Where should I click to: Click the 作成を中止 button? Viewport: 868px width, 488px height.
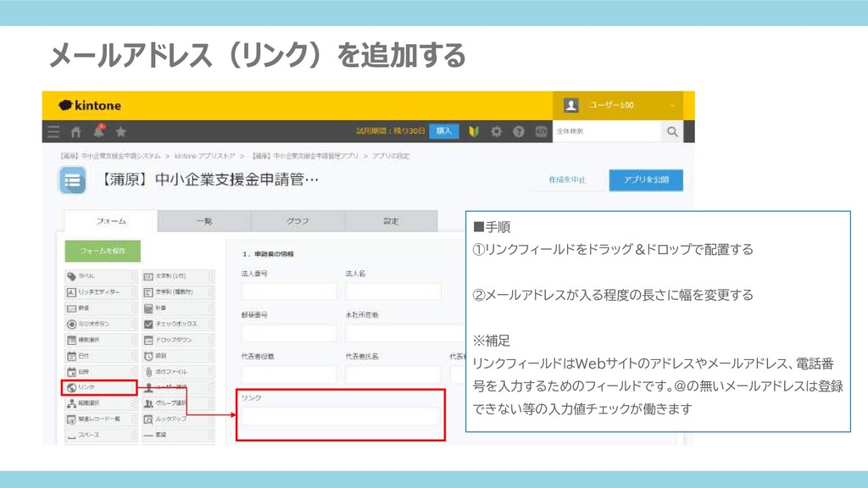(x=567, y=180)
